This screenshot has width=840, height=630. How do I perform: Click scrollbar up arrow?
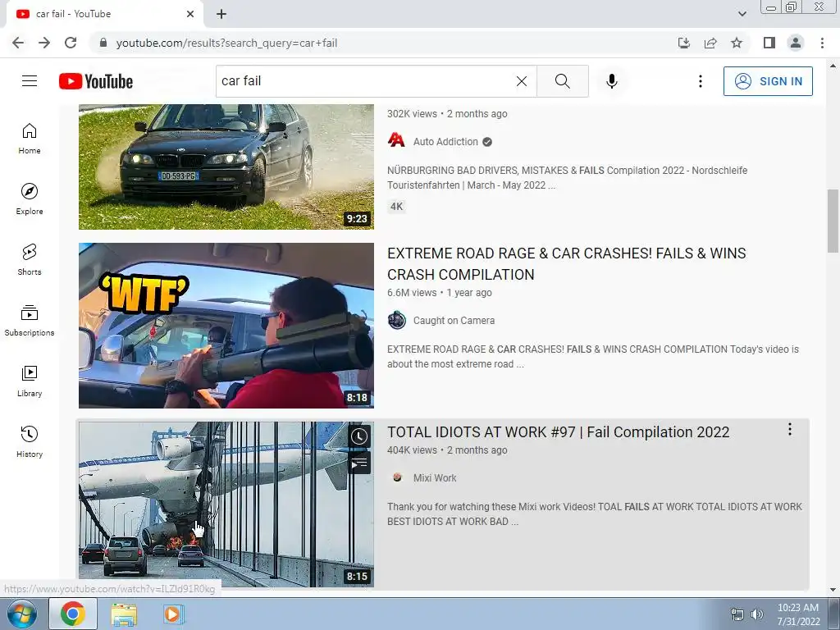point(833,66)
